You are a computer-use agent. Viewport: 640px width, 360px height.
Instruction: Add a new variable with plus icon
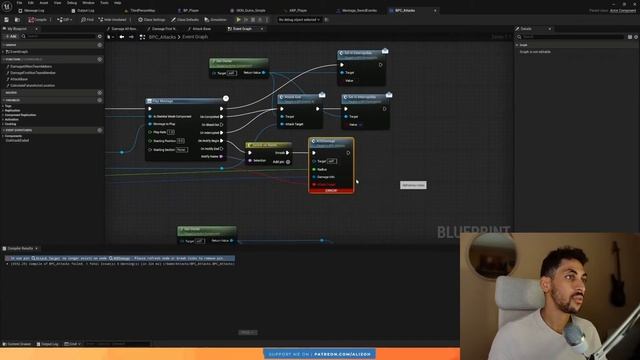pyautogui.click(x=100, y=100)
